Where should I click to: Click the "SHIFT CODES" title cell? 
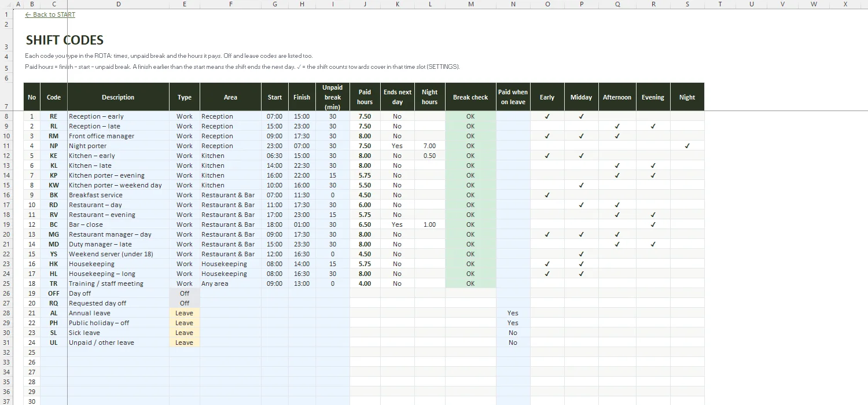pos(65,40)
